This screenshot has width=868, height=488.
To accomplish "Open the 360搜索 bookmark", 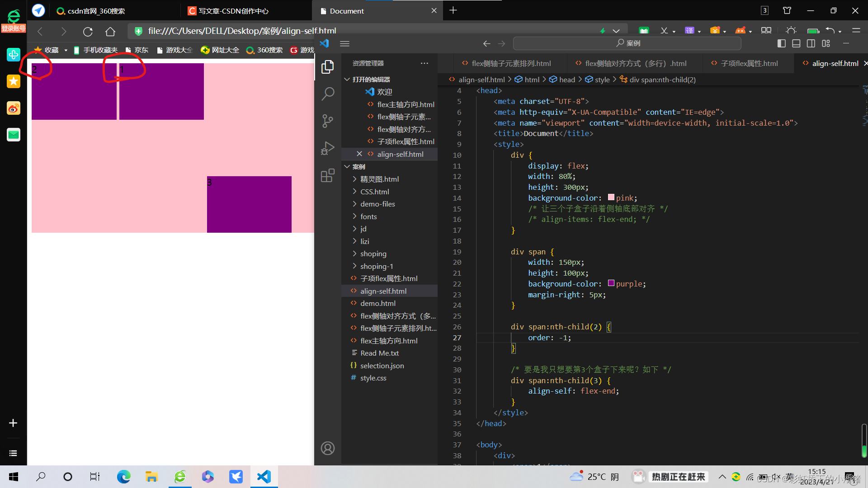I will [264, 50].
